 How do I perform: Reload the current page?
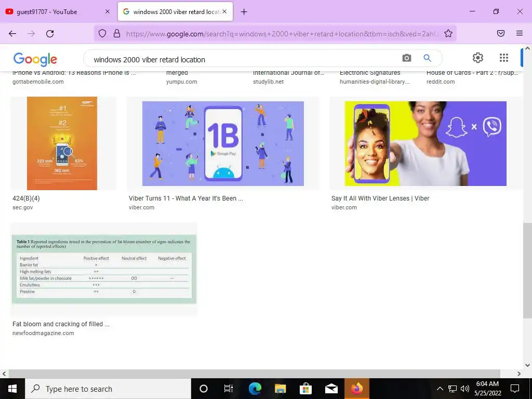(50, 33)
